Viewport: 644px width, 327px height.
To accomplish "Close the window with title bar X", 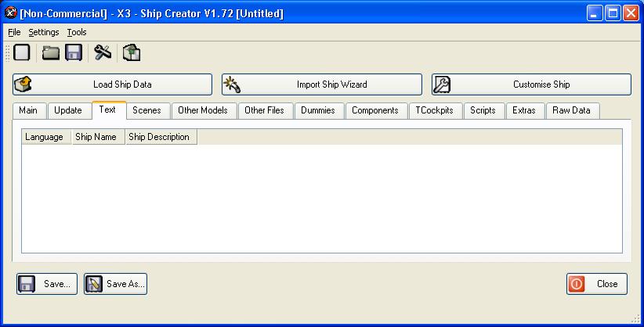I will 631,13.
